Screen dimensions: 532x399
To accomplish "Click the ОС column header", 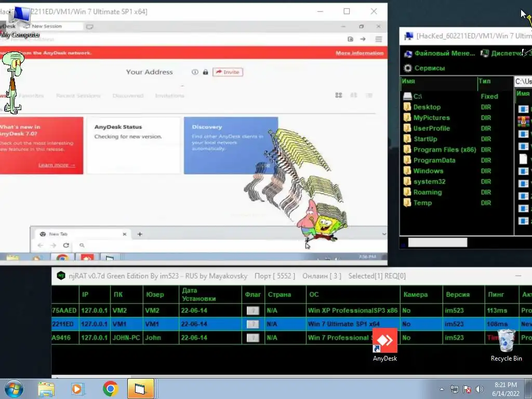I will coord(353,295).
